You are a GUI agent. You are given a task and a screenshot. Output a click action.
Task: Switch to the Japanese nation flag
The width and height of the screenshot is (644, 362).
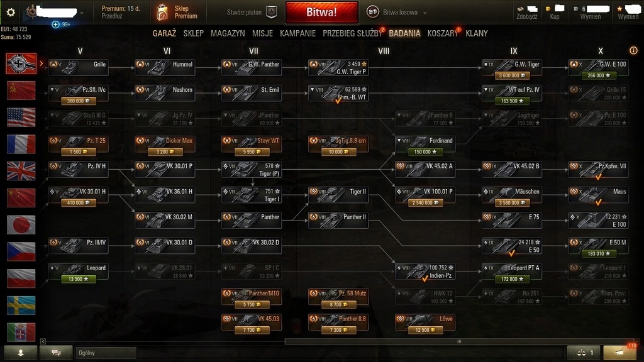point(21,225)
